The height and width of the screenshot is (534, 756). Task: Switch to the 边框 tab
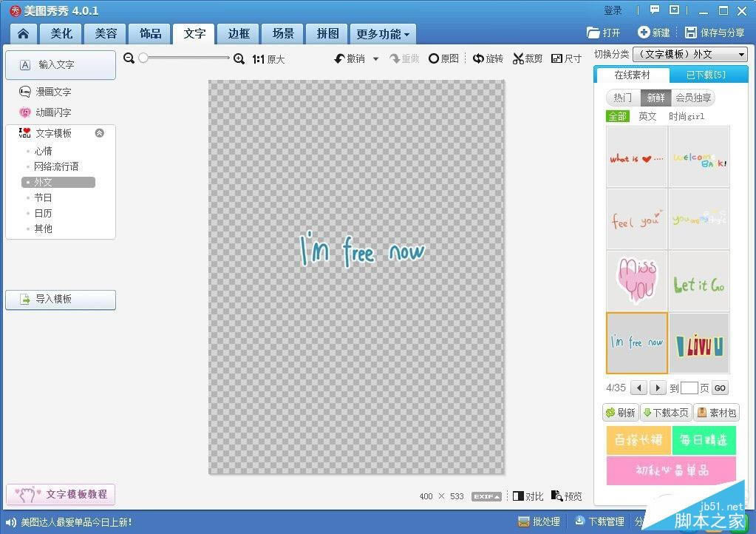point(239,34)
